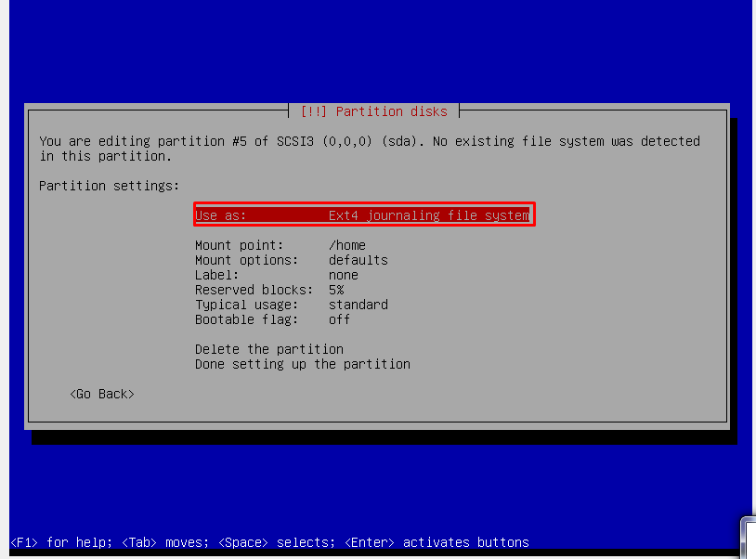Select the "Mount point:" setting label
This screenshot has height=559, width=756.
[x=239, y=245]
